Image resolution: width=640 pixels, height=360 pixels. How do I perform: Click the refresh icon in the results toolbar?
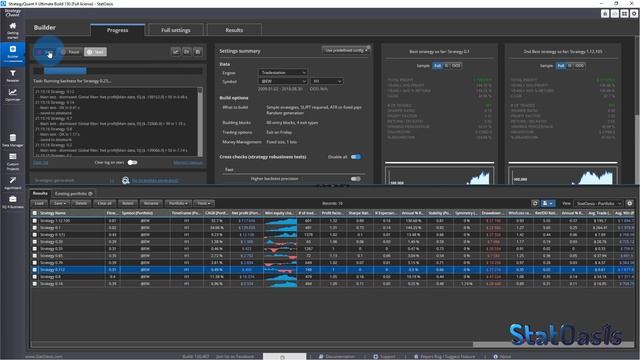535,203
